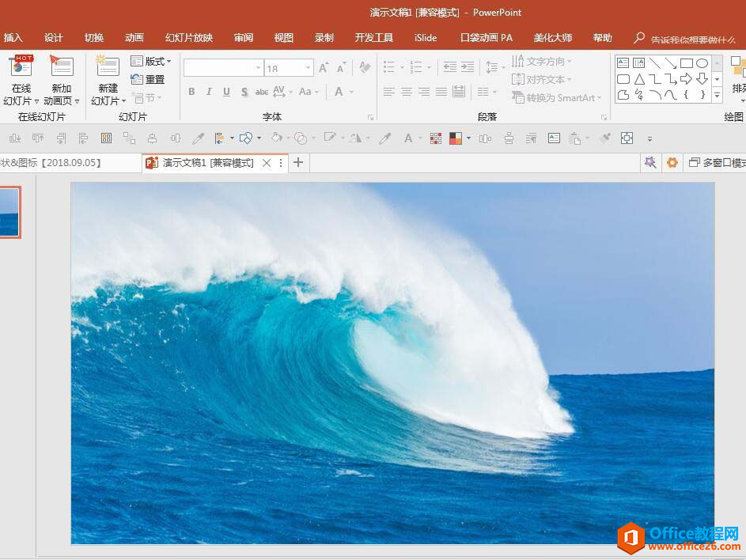Open the 对齐文本 align text menu
The width and height of the screenshot is (746, 560).
542,79
